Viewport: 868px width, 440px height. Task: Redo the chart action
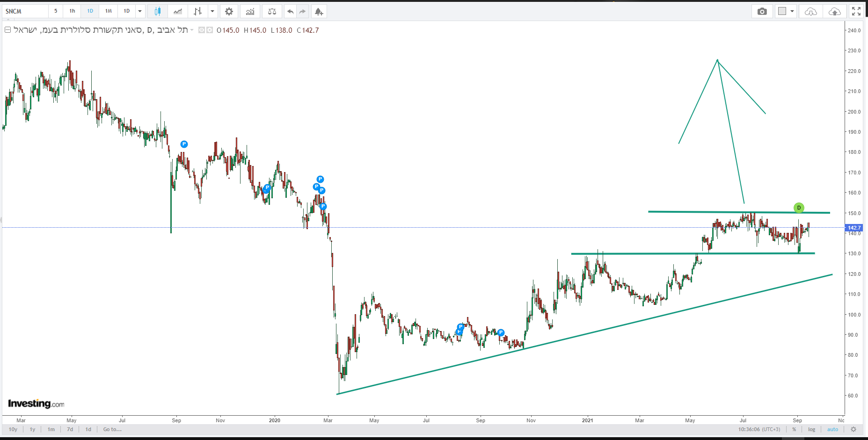(x=302, y=11)
